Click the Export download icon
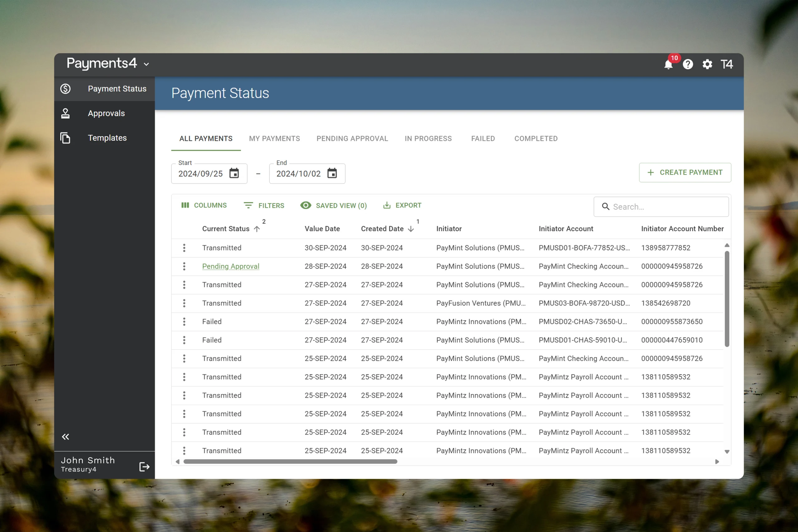This screenshot has height=532, width=798. pos(387,205)
